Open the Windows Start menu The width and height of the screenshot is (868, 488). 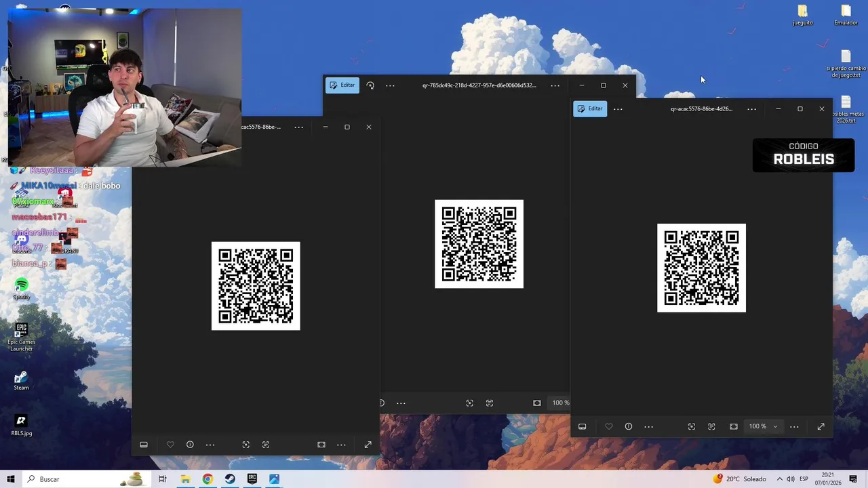[11, 479]
